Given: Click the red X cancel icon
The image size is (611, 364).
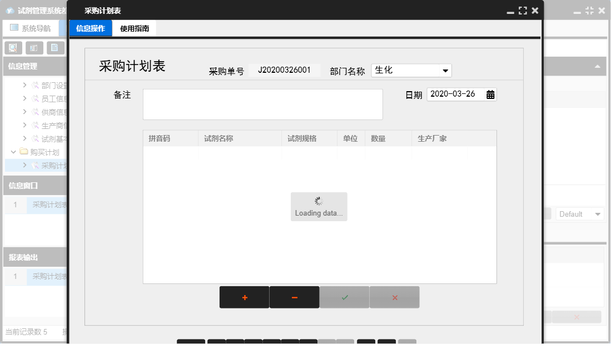Looking at the screenshot, I should pos(394,297).
